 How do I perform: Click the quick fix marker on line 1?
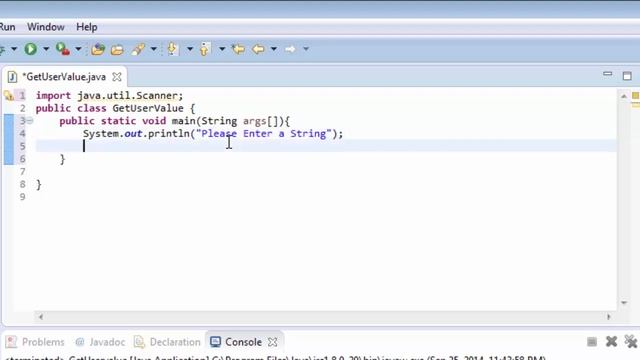(x=9, y=96)
